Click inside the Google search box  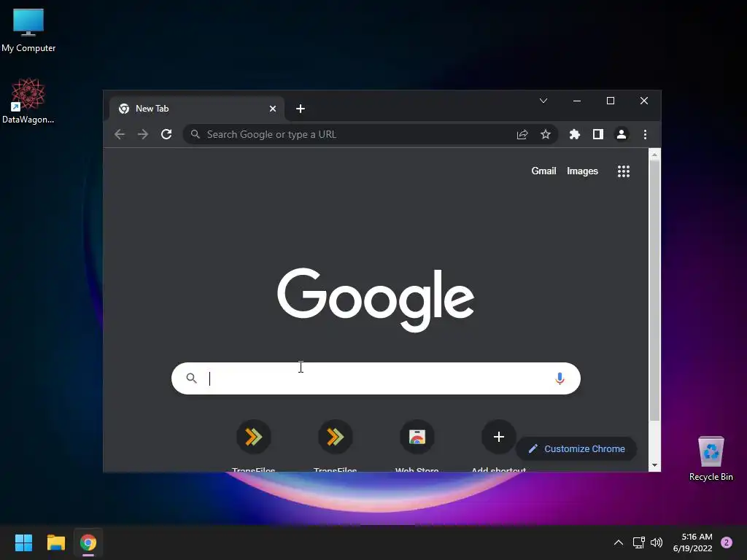(x=376, y=378)
